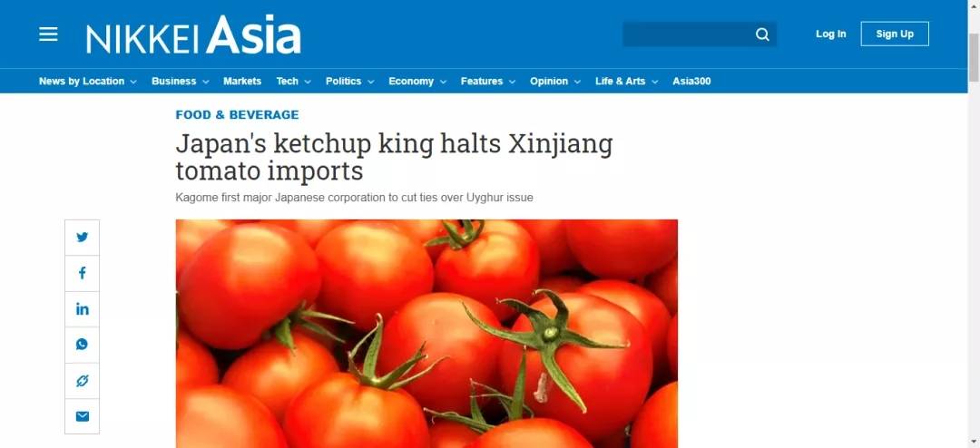Open the Food & Beverage category link
The height and width of the screenshot is (448, 980).
click(237, 115)
